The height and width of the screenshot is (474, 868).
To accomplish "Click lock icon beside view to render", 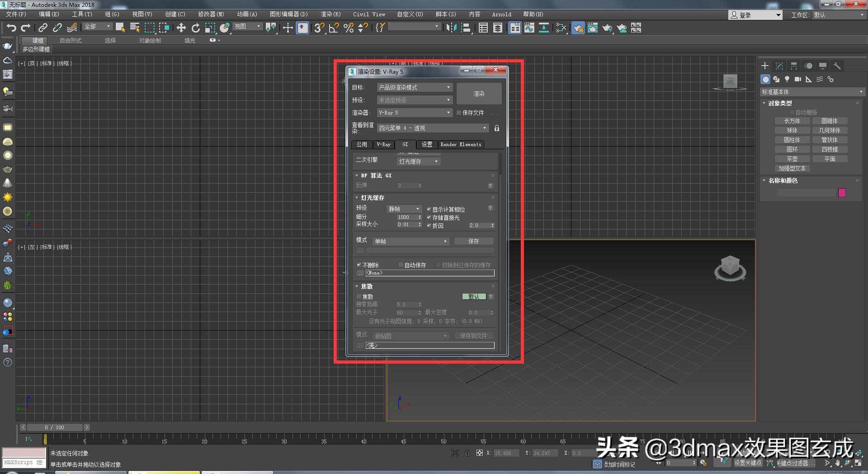I will click(x=497, y=128).
